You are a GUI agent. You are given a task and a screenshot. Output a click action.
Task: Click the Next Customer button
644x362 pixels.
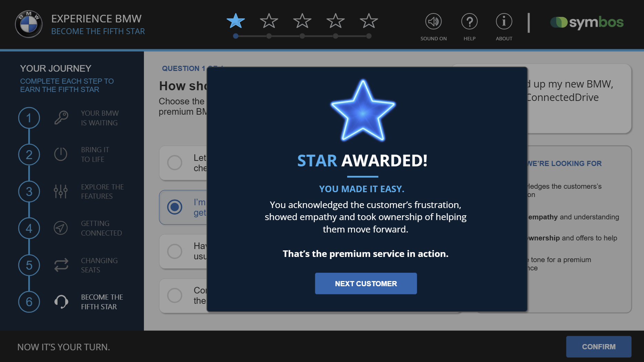[x=366, y=283]
